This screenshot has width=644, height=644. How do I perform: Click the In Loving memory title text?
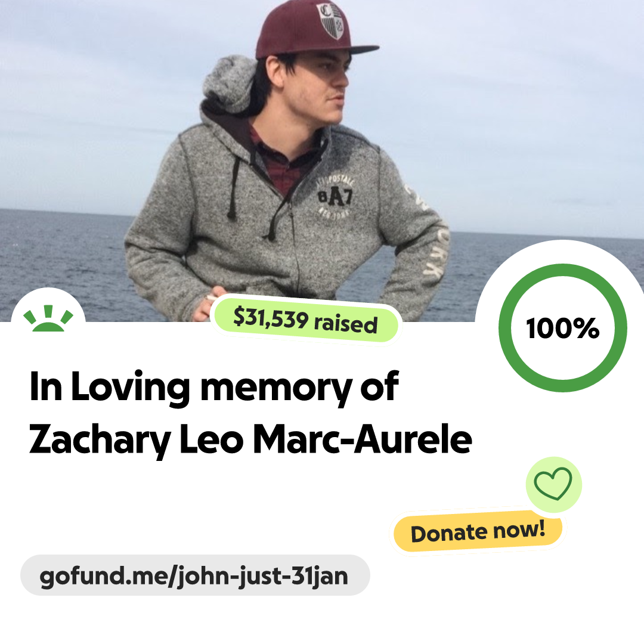click(214, 387)
